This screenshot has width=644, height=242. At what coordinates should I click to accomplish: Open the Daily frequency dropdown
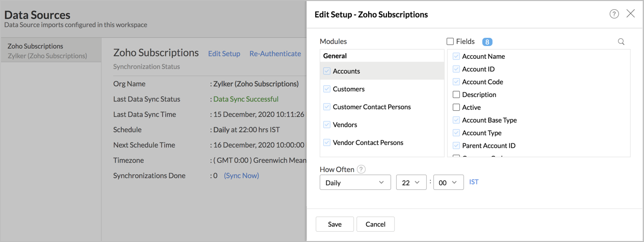point(355,182)
